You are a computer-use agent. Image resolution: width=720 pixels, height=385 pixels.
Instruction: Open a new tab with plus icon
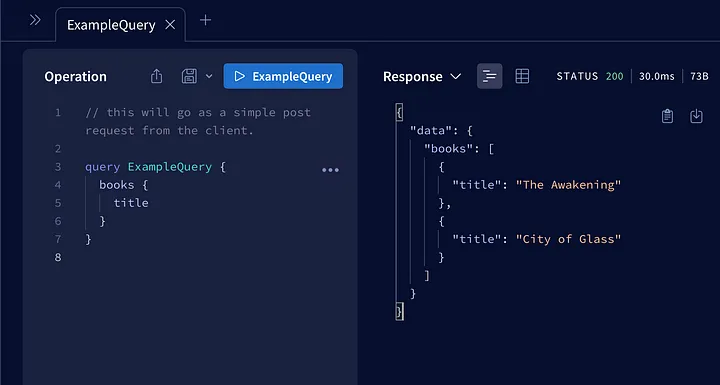[206, 20]
